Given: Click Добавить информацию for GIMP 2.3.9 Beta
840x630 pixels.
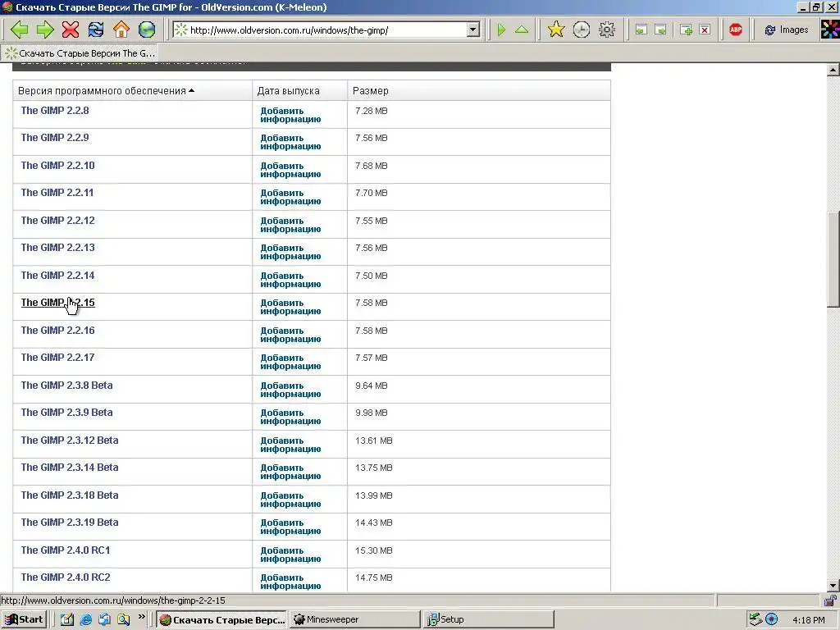Looking at the screenshot, I should pos(290,417).
